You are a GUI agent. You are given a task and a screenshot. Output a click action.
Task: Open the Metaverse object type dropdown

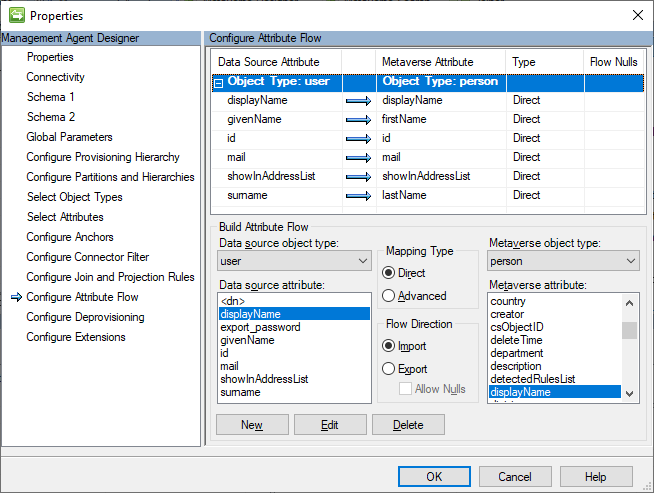click(x=564, y=261)
